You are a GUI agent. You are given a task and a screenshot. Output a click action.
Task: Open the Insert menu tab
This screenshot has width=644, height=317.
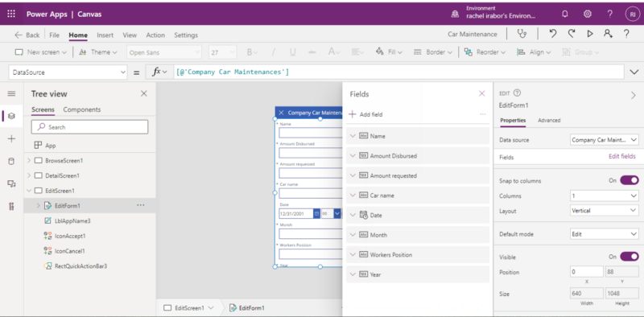click(105, 35)
